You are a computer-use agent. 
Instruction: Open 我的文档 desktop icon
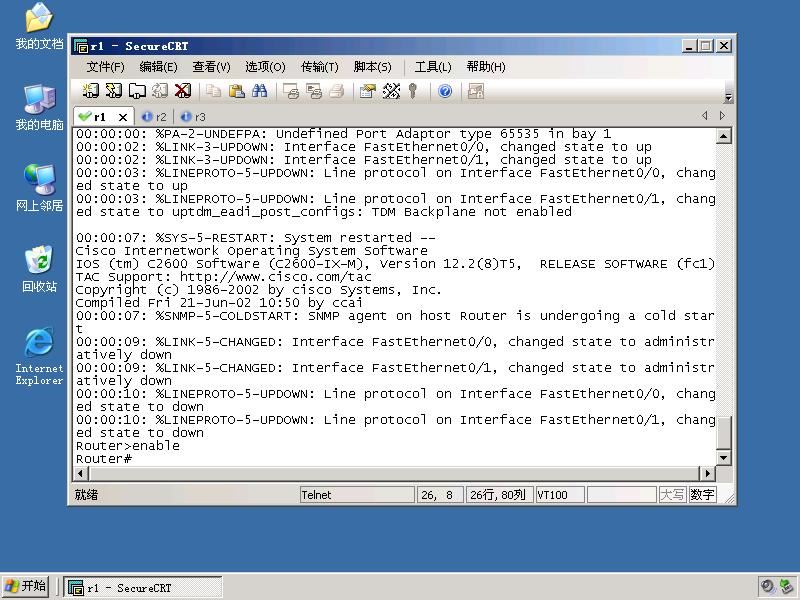click(39, 26)
